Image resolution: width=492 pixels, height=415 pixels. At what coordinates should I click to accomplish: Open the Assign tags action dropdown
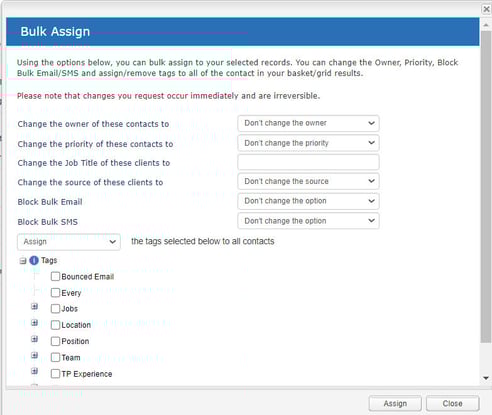coord(69,242)
